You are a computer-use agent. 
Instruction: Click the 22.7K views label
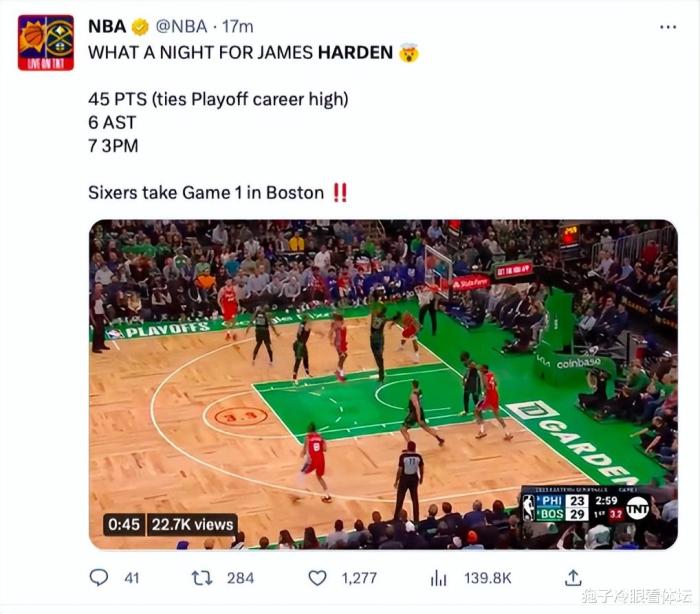click(x=192, y=524)
